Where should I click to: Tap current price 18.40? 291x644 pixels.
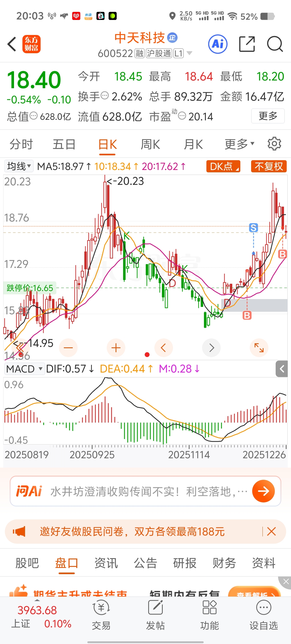click(x=34, y=80)
